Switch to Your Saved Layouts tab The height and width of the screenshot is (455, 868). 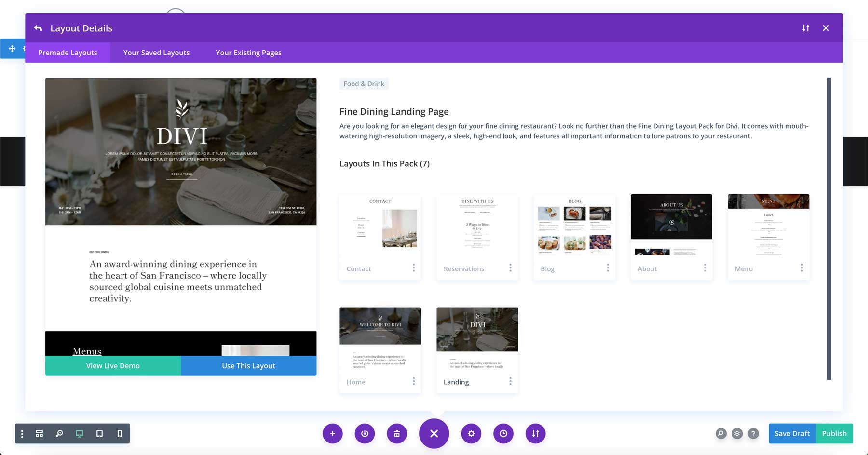click(x=156, y=53)
